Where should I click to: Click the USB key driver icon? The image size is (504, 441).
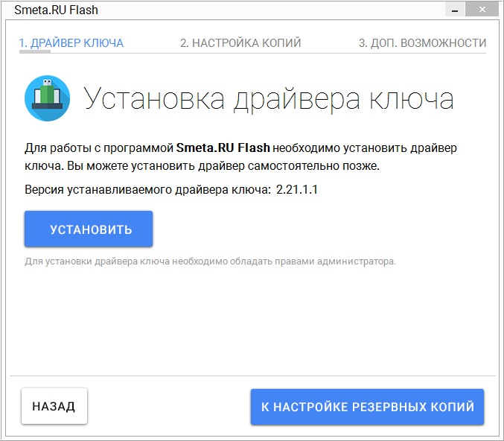pos(47,98)
